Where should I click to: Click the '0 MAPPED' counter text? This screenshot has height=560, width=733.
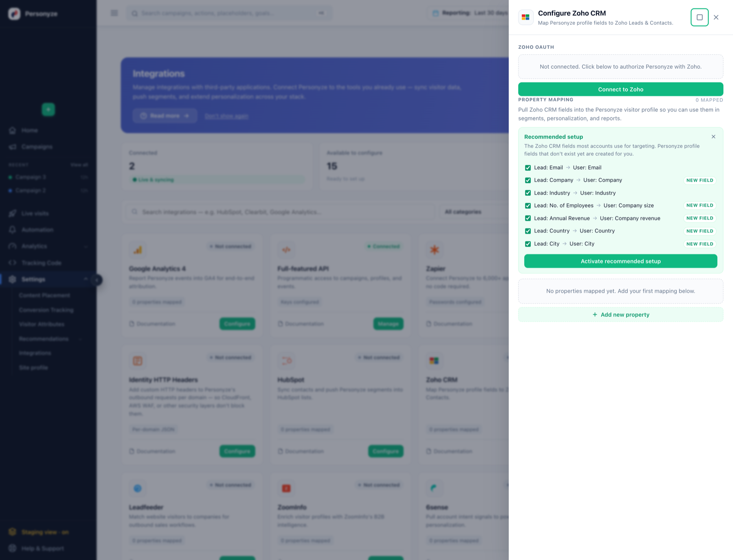[709, 100]
